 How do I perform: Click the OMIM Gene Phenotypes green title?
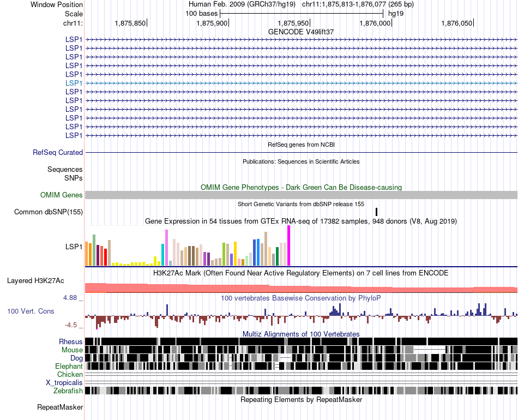tap(302, 188)
